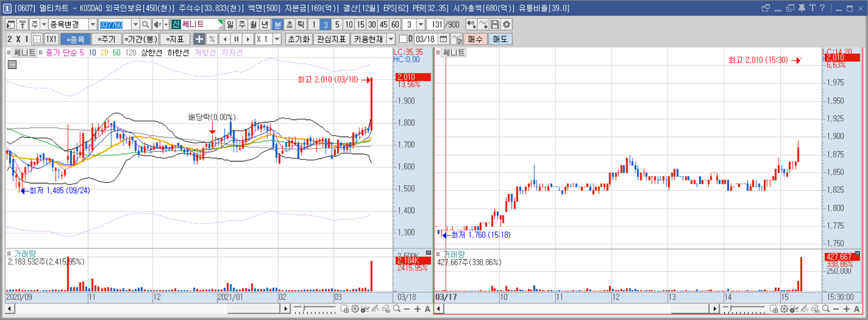
Task: Toggle the 거래량 volume indicator in left chart
Action: (9, 254)
